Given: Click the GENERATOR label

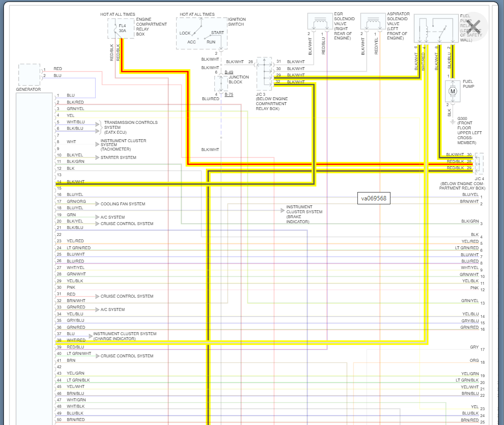Looking at the screenshot, I should point(28,89).
